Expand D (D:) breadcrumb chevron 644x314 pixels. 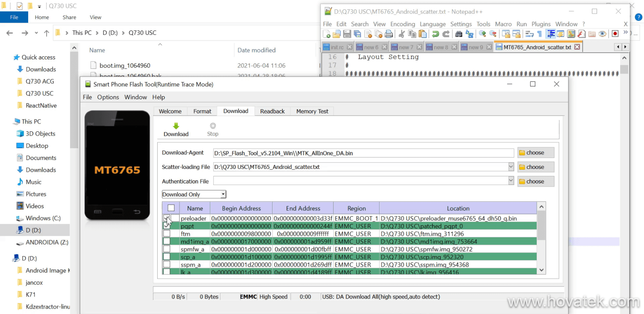[123, 33]
